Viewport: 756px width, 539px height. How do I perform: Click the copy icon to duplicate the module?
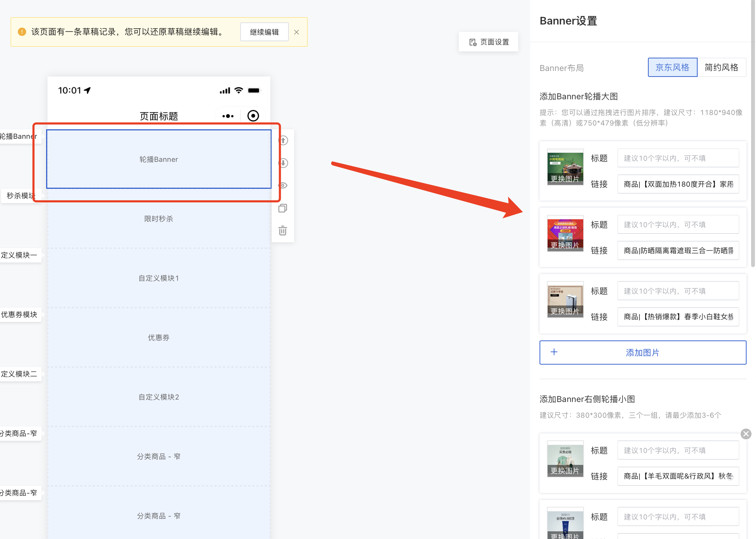[x=283, y=208]
